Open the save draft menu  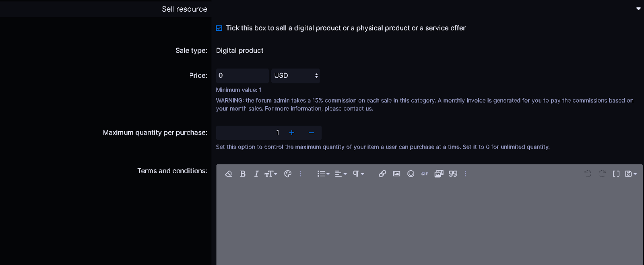pyautogui.click(x=630, y=174)
